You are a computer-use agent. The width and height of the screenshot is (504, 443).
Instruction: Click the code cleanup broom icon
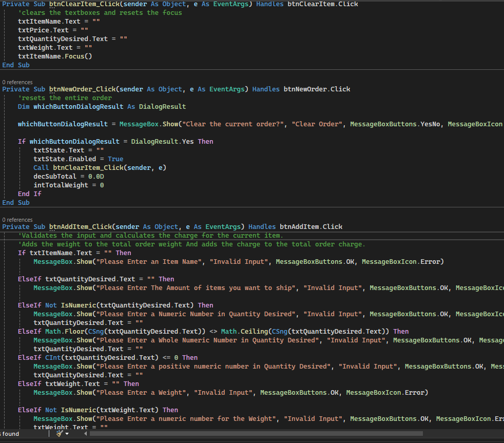tap(60, 434)
